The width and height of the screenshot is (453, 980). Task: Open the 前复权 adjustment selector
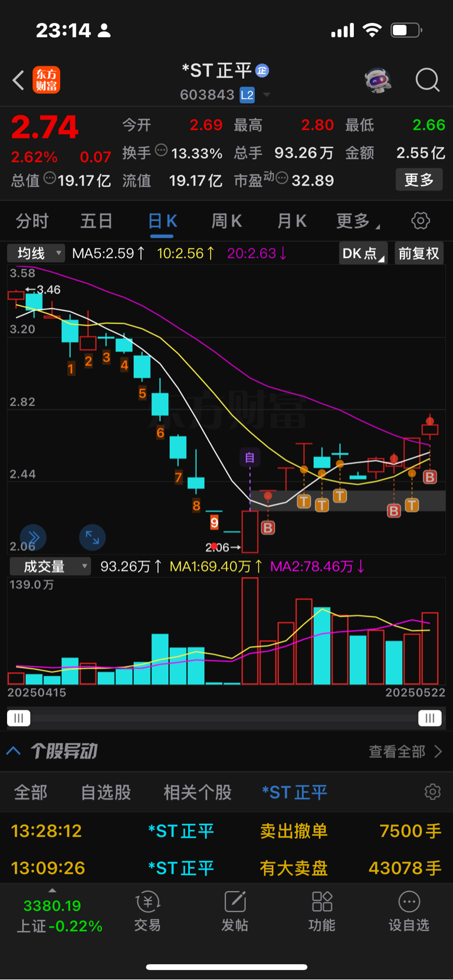click(419, 253)
